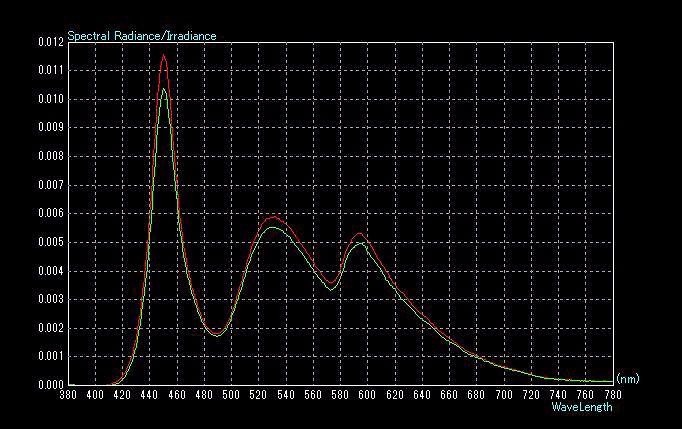Click the 0.000 y-axis value
This screenshot has width=682, height=429.
(51, 385)
